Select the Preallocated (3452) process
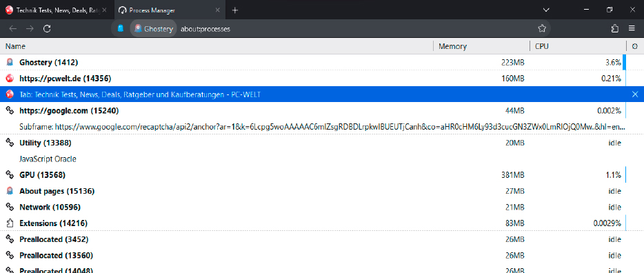644x273 pixels. [322, 239]
